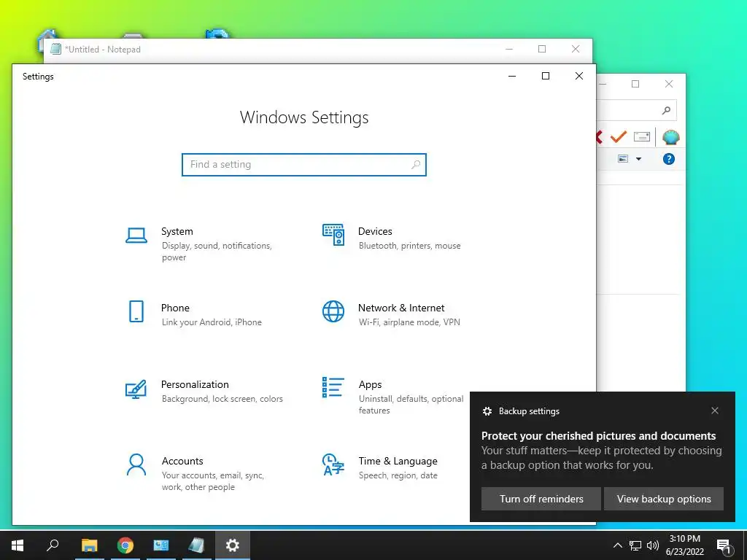Click the envelope icon in background window toolbar

[642, 137]
